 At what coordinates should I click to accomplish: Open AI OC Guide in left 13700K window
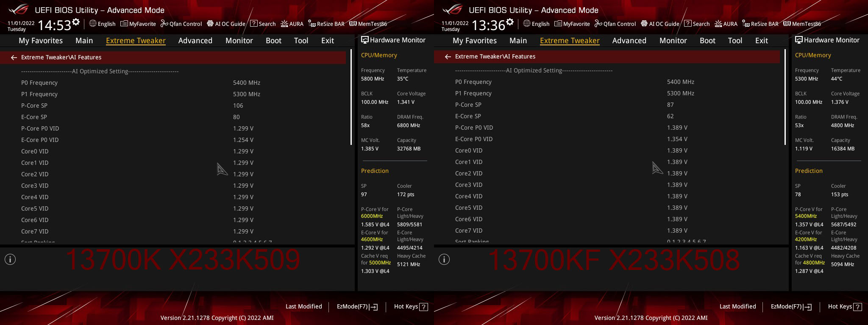click(226, 24)
